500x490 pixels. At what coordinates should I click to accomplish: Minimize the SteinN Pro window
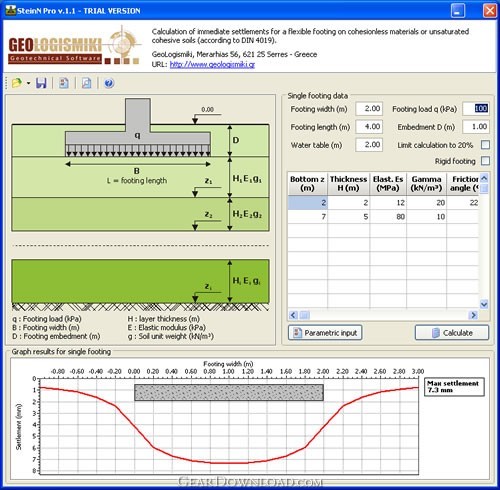pyautogui.click(x=458, y=11)
